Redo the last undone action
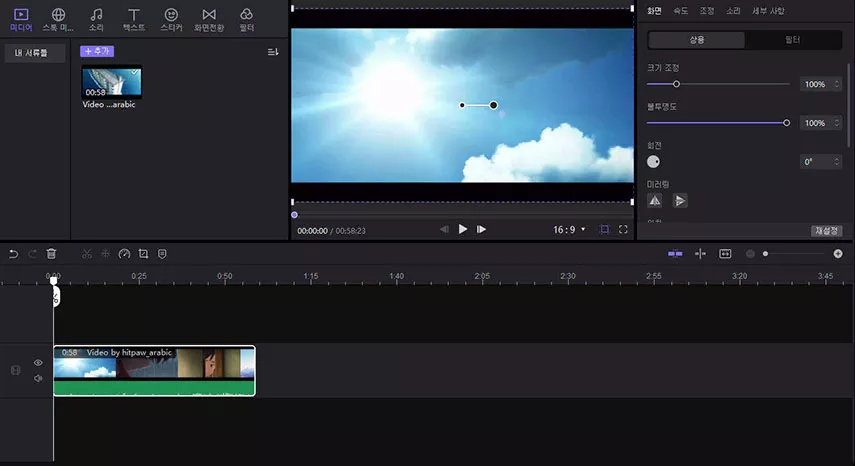This screenshot has height=466, width=855. (32, 254)
